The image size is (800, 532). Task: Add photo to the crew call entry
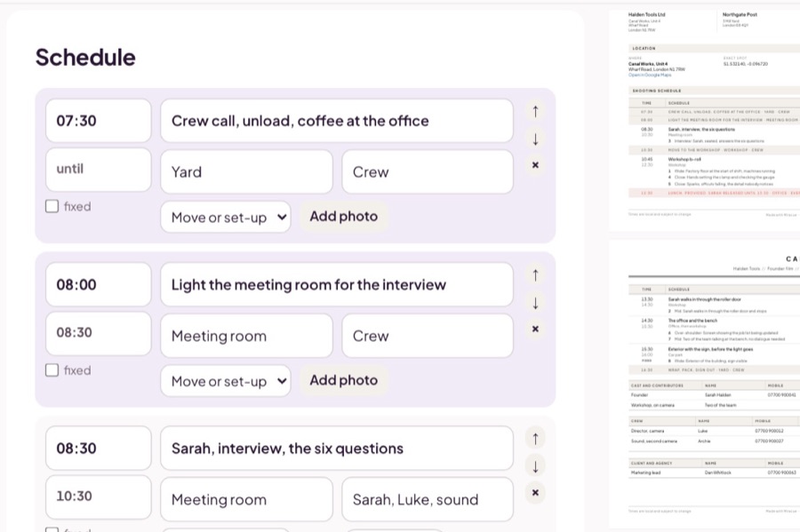[343, 217]
